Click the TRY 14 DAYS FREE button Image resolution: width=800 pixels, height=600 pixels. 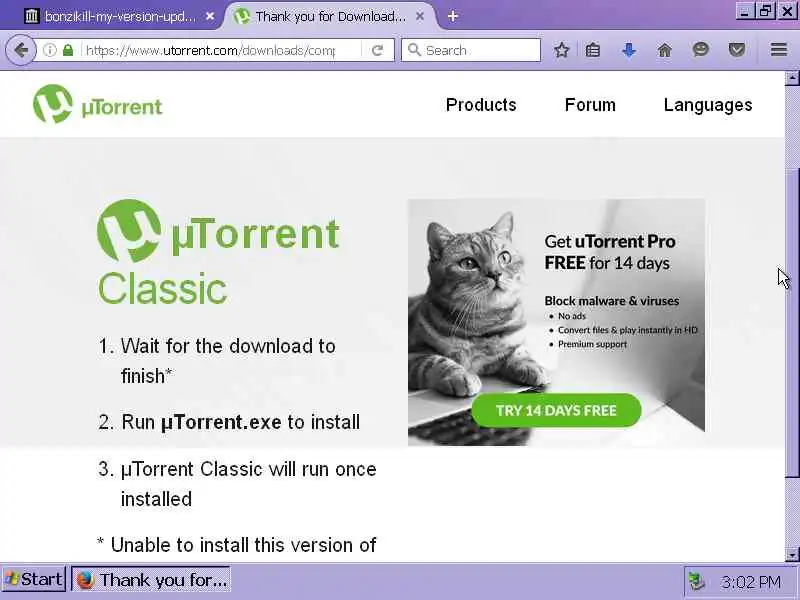pos(556,410)
